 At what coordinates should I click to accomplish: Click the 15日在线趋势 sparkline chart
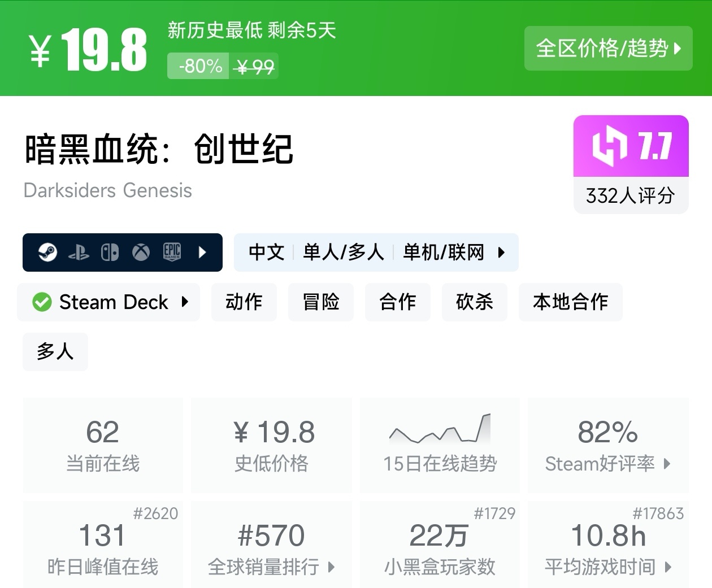click(x=440, y=429)
